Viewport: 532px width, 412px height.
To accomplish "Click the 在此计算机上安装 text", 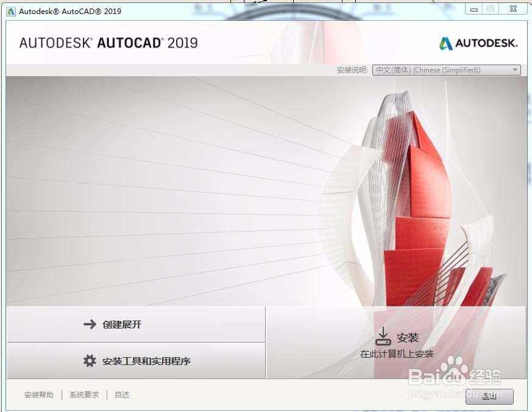I will pyautogui.click(x=397, y=354).
